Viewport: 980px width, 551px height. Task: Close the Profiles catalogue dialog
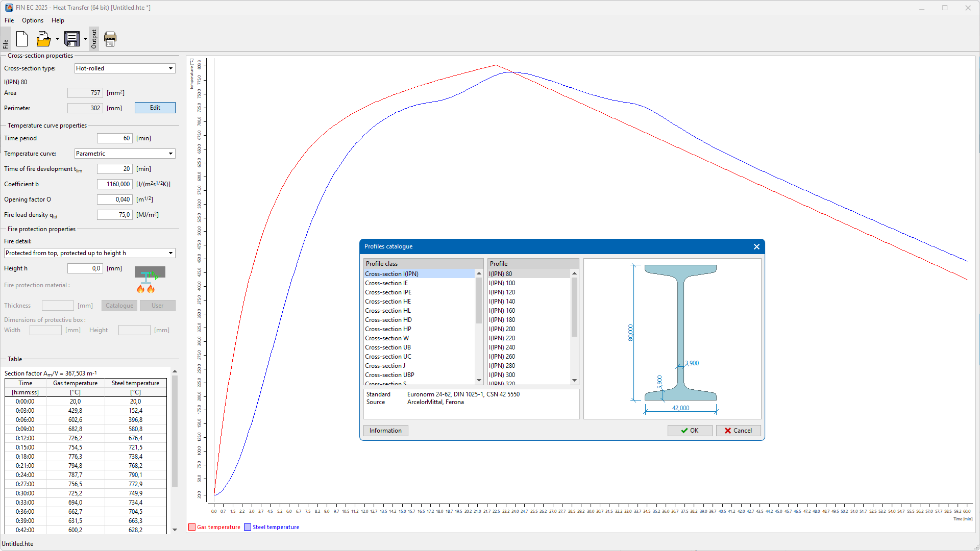click(x=756, y=247)
